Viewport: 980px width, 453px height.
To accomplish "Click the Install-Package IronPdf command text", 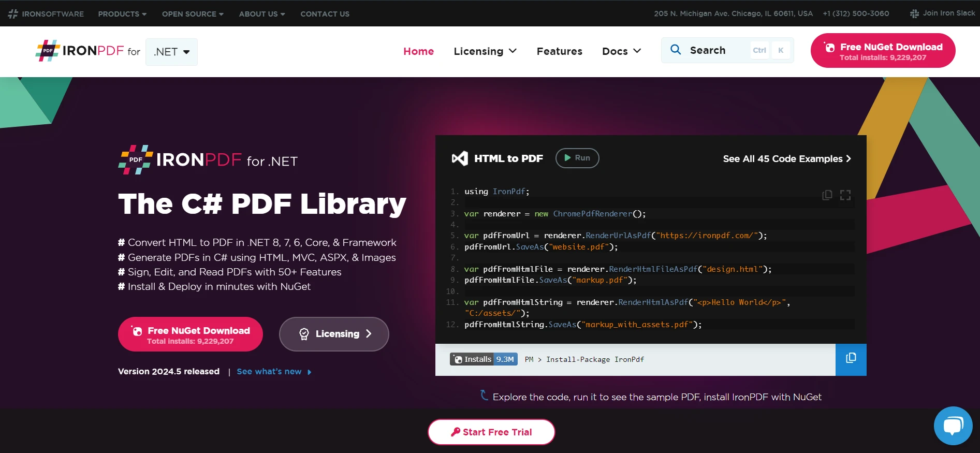I will click(595, 359).
